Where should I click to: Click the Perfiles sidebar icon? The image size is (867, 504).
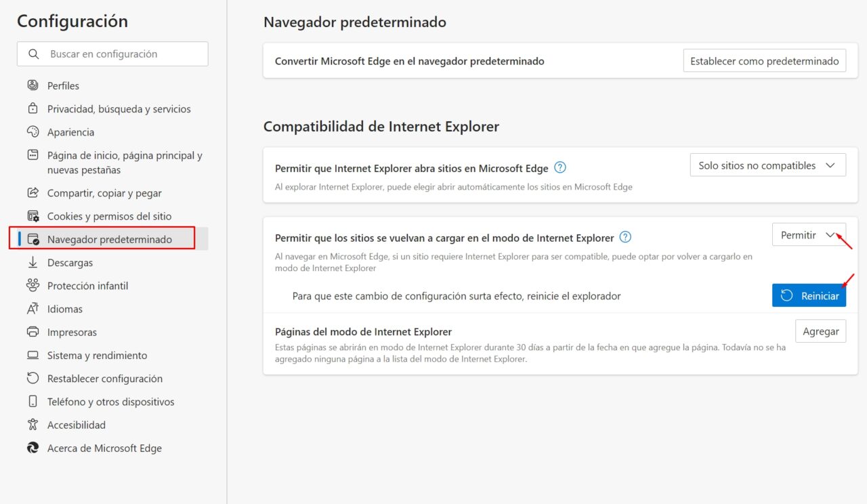coord(33,85)
